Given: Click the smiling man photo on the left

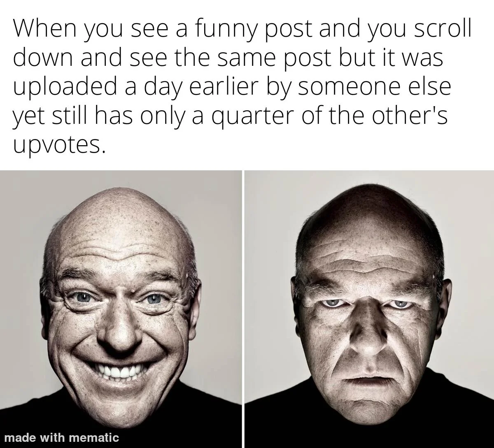Looking at the screenshot, I should pos(121,309).
